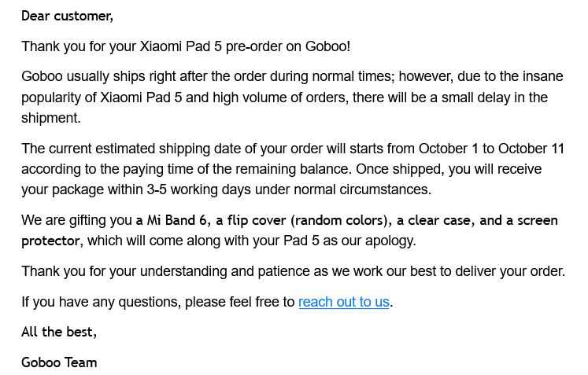Click the word "Goboo!" in the thank-you line

point(327,46)
